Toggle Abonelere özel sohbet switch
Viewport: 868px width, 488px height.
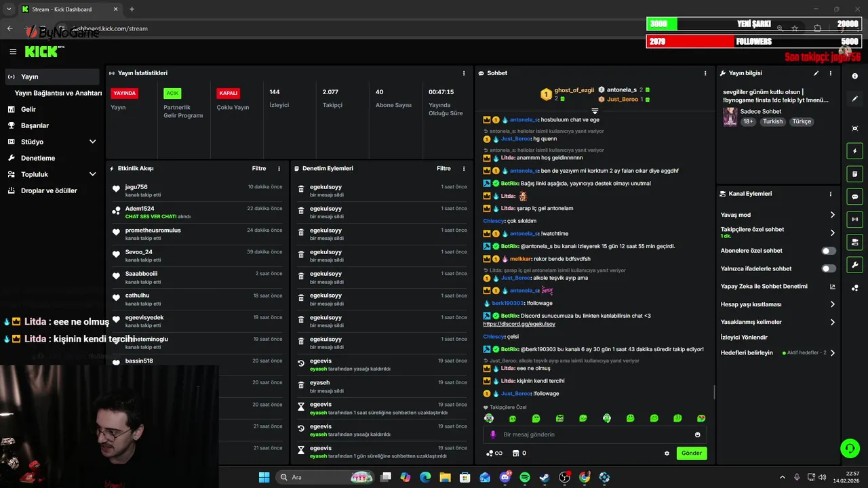point(829,251)
